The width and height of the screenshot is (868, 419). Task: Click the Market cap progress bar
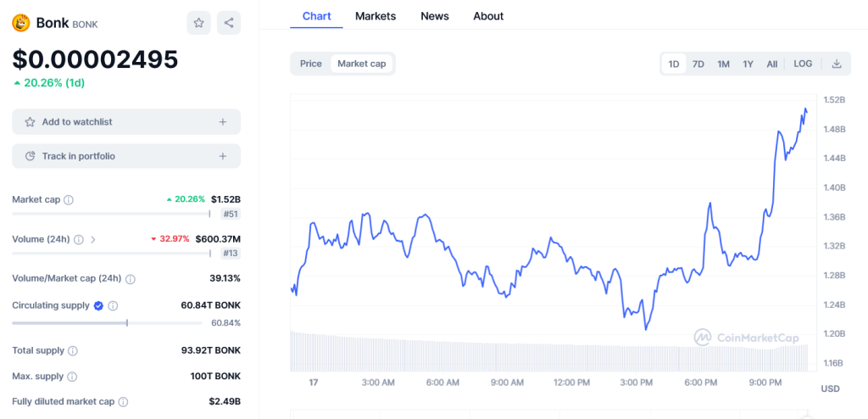coord(111,214)
